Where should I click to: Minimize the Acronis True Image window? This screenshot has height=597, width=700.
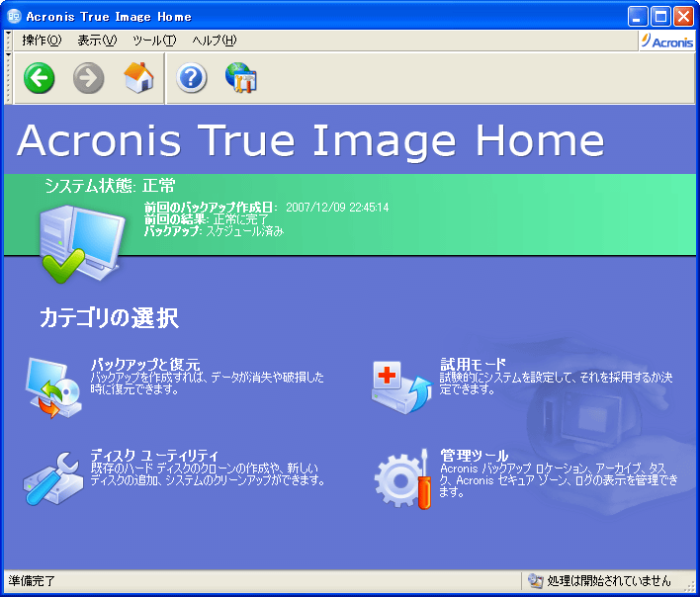pyautogui.click(x=638, y=17)
